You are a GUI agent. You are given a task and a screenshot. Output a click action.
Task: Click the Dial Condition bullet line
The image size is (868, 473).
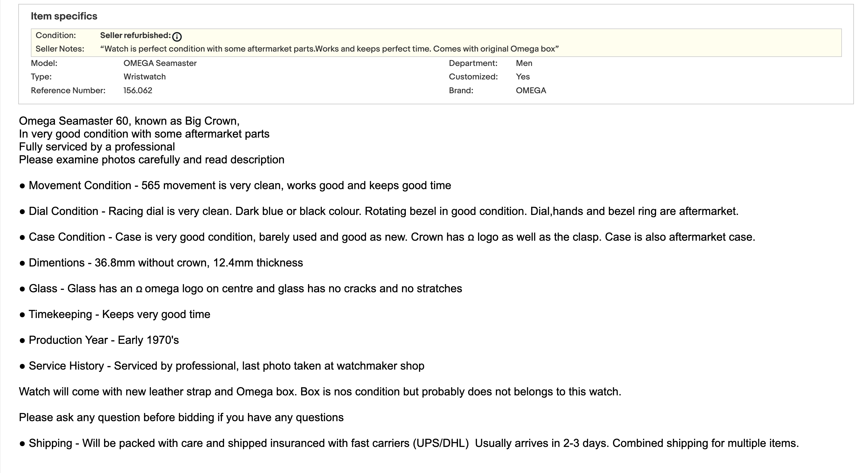[x=379, y=211]
